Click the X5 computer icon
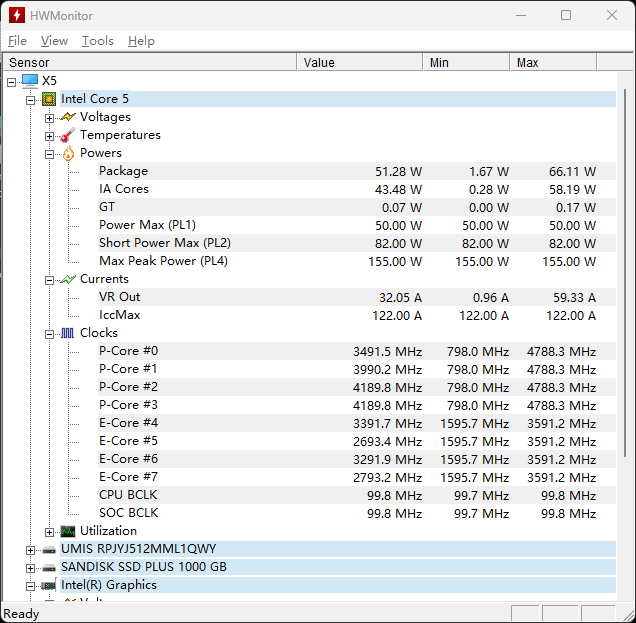The image size is (636, 623). click(29, 81)
